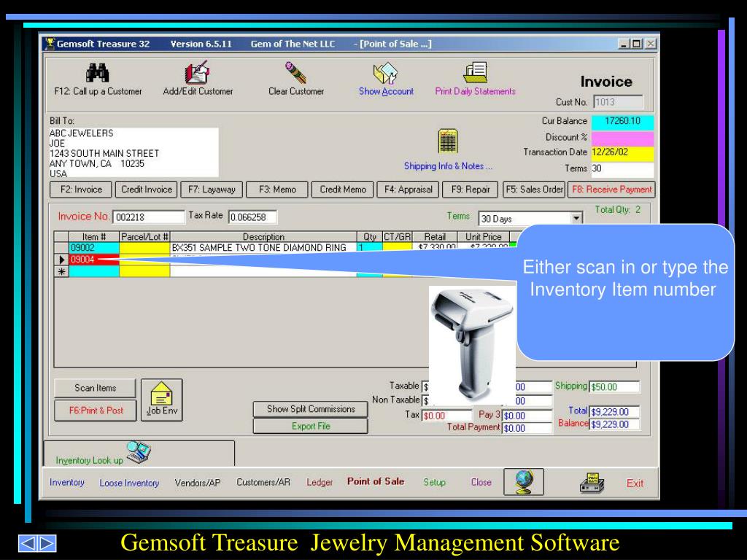
Task: Click the printer icon near Exit
Action: click(592, 483)
